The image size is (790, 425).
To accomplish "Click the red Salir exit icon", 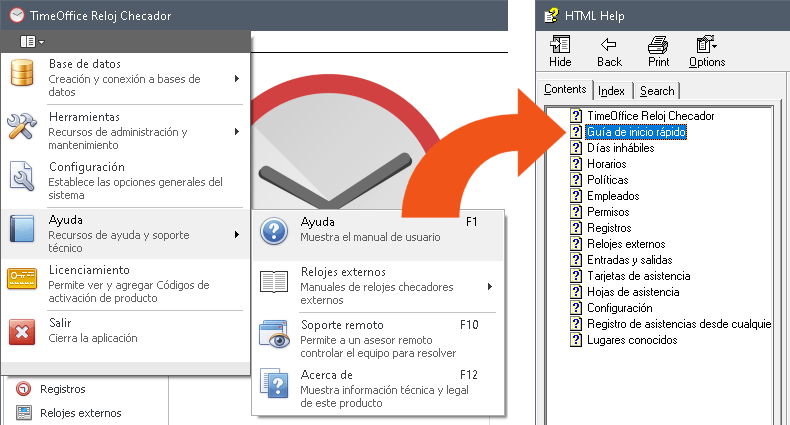I will [x=22, y=330].
